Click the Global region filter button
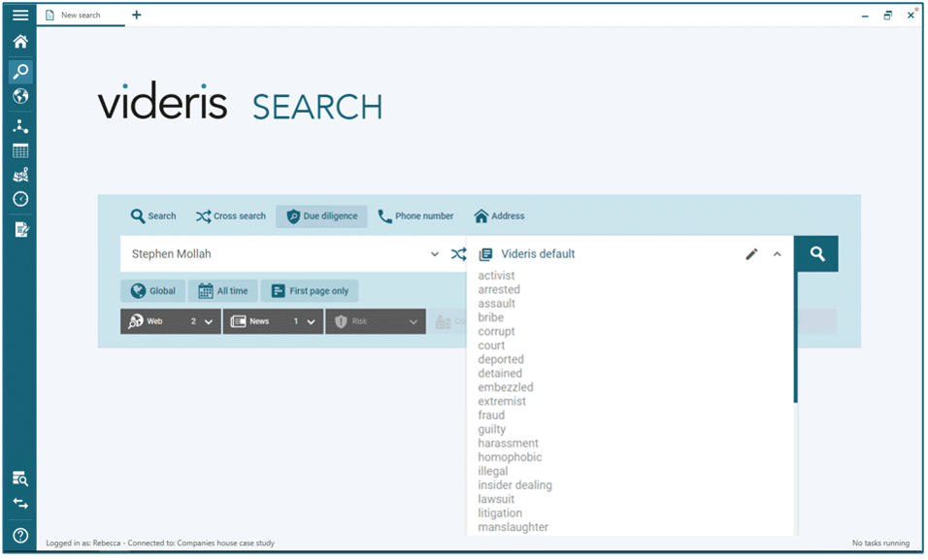This screenshot has width=928, height=560. (153, 290)
